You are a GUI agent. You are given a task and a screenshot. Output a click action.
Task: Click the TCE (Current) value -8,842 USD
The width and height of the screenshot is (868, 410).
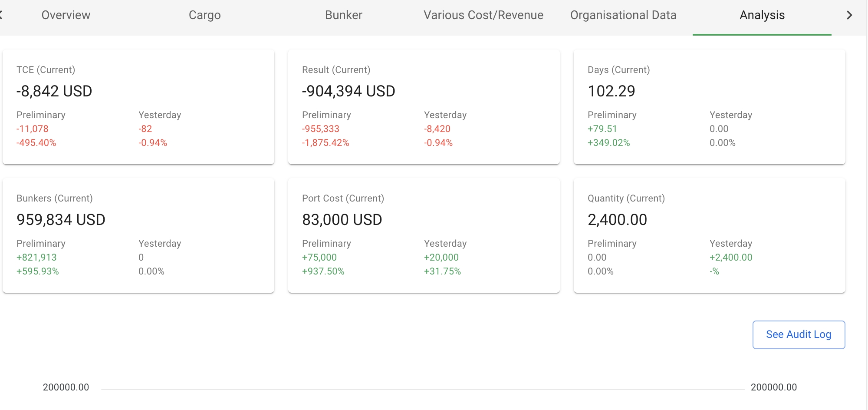click(x=54, y=91)
